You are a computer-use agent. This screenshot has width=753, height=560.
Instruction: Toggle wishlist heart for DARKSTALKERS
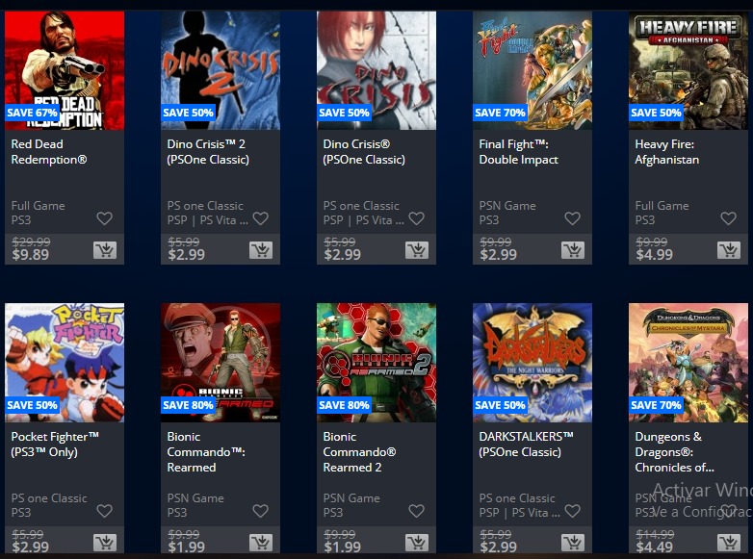click(572, 511)
